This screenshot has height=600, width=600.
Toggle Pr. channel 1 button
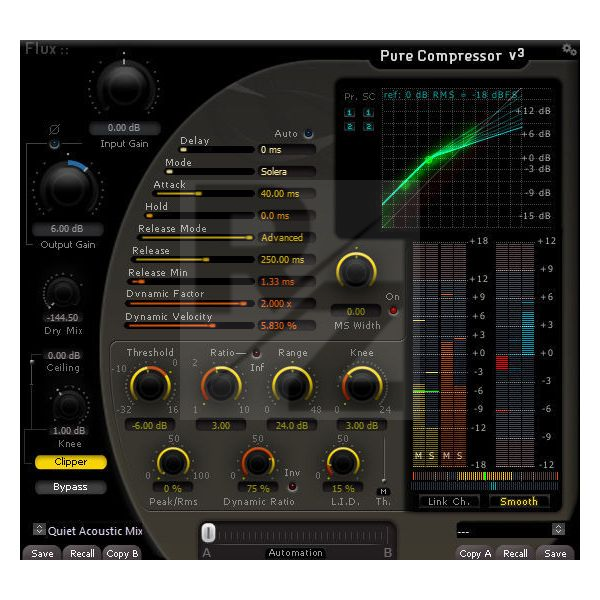click(349, 112)
